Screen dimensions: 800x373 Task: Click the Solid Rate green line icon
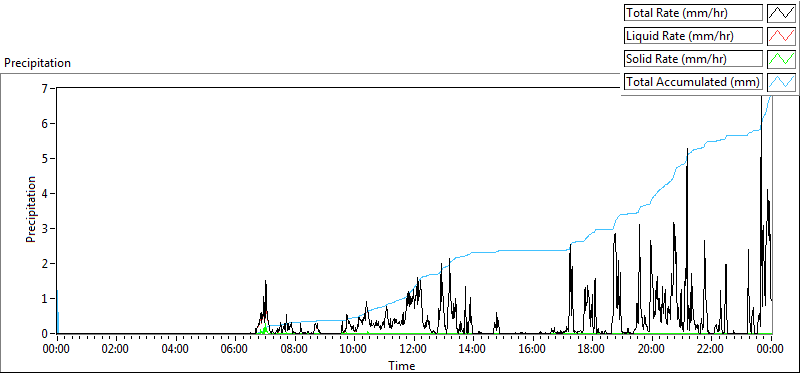pyautogui.click(x=782, y=59)
